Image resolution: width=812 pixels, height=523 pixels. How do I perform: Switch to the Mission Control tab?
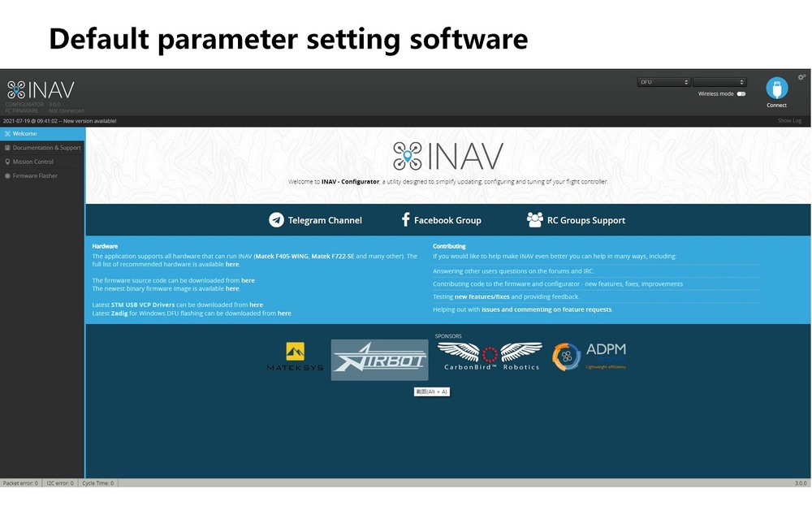[x=42, y=162]
